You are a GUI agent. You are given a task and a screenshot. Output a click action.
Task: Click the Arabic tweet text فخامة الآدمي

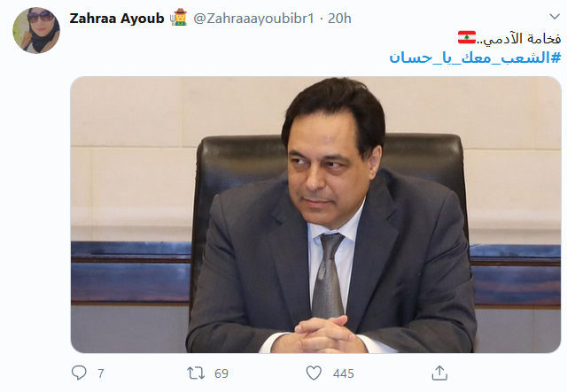[x=519, y=38]
